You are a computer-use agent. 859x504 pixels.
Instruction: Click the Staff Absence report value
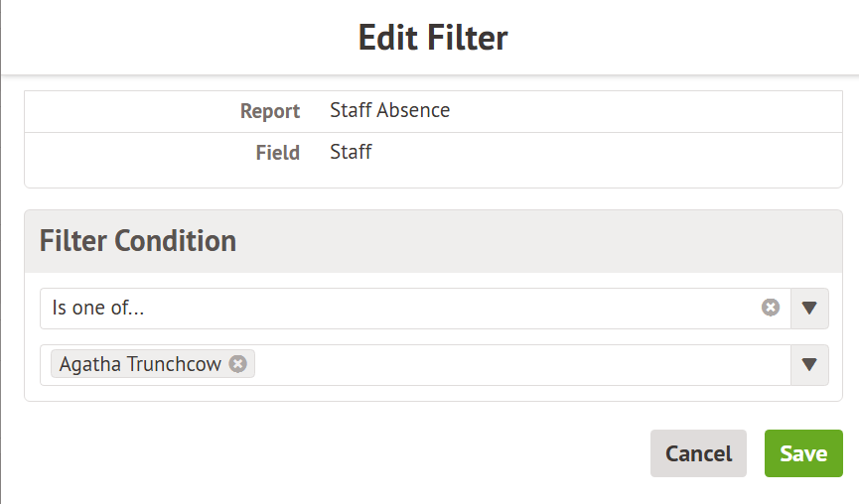point(389,110)
